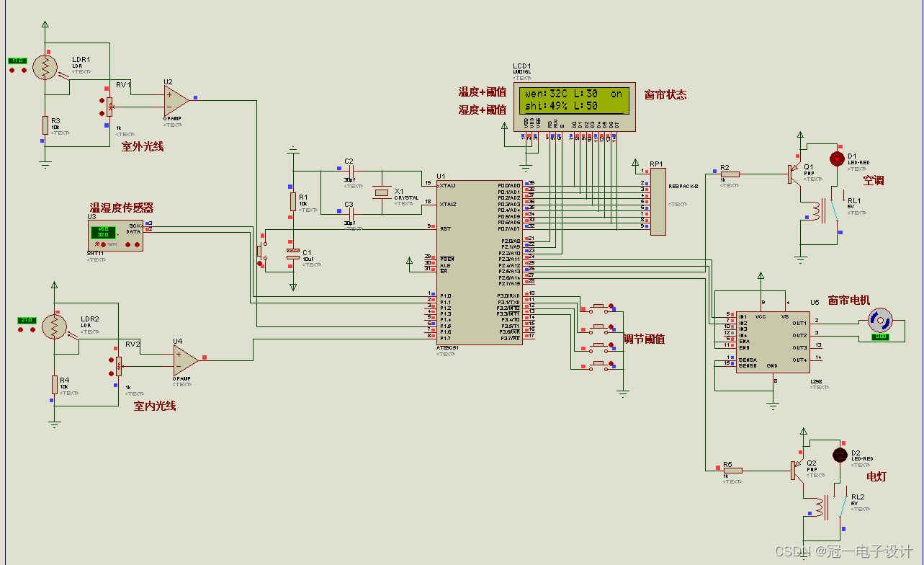This screenshot has width=924, height=565.
Task: Select the RV2 potentiometer body
Action: (x=118, y=365)
